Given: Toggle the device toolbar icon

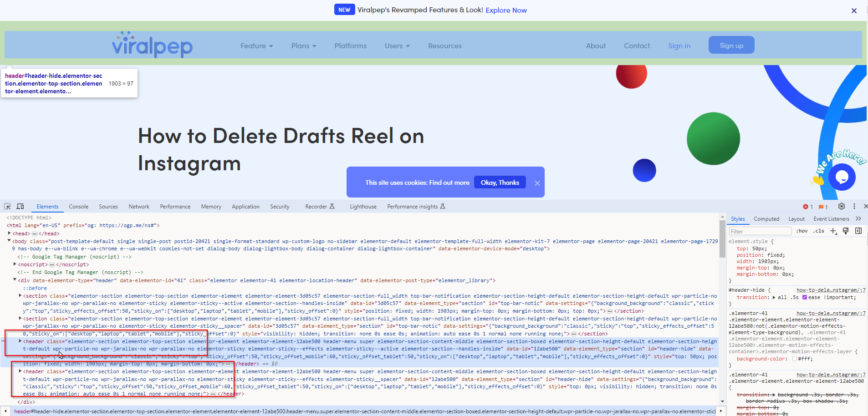Looking at the screenshot, I should click(x=20, y=206).
